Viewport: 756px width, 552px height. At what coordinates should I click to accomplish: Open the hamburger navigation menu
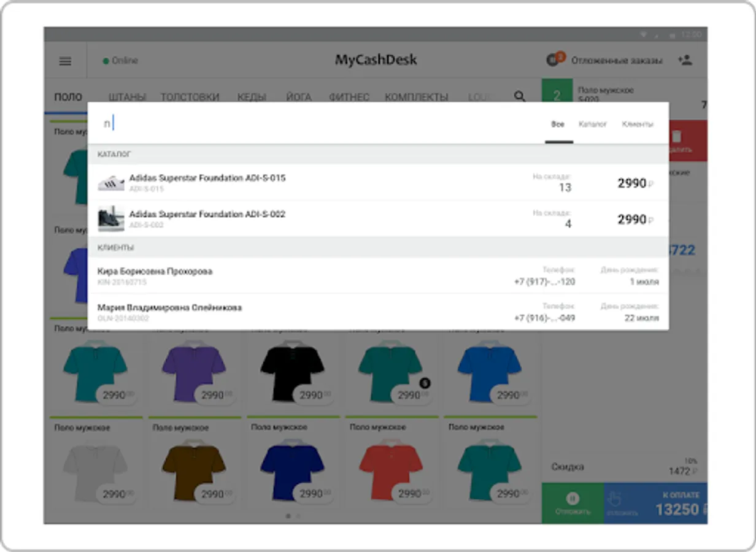point(65,61)
